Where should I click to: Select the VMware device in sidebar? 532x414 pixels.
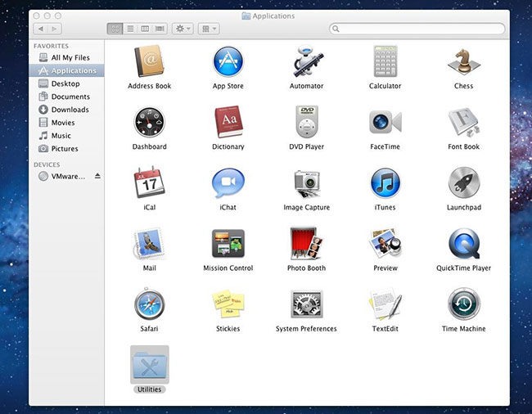[x=66, y=176]
